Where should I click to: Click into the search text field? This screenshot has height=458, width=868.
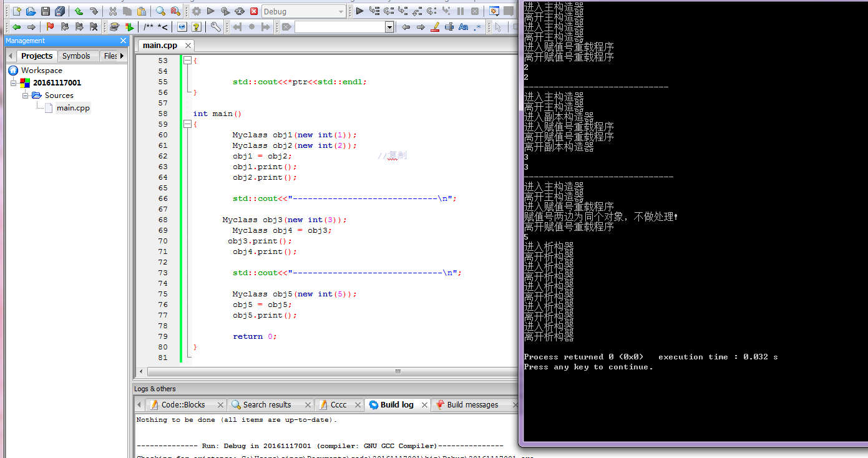[339, 27]
